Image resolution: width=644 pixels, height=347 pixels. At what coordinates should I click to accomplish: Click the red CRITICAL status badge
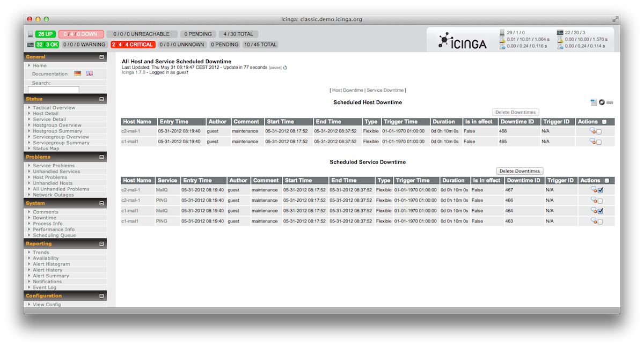(x=133, y=45)
